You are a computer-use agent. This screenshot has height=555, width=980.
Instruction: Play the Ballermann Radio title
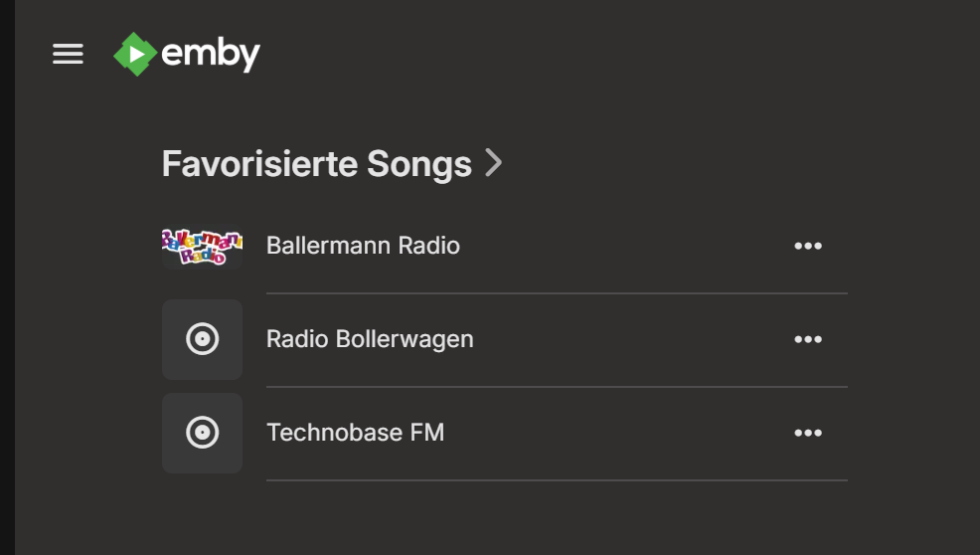coord(363,246)
